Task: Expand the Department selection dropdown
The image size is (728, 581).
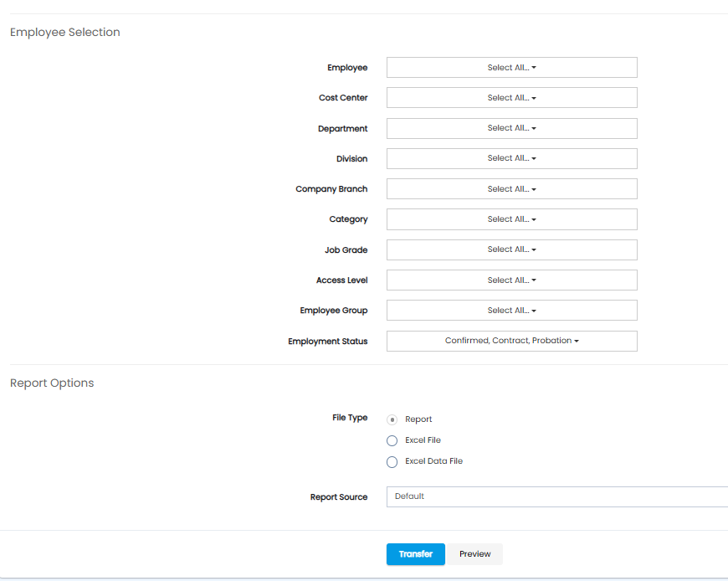Action: 511,128
